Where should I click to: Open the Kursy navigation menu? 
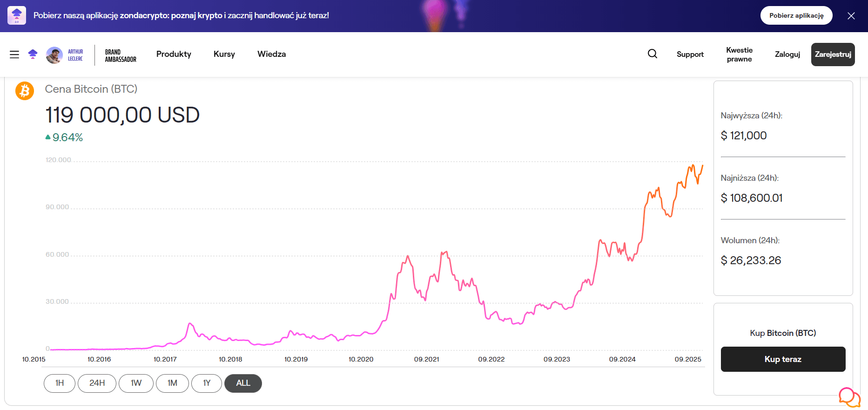[x=224, y=54]
